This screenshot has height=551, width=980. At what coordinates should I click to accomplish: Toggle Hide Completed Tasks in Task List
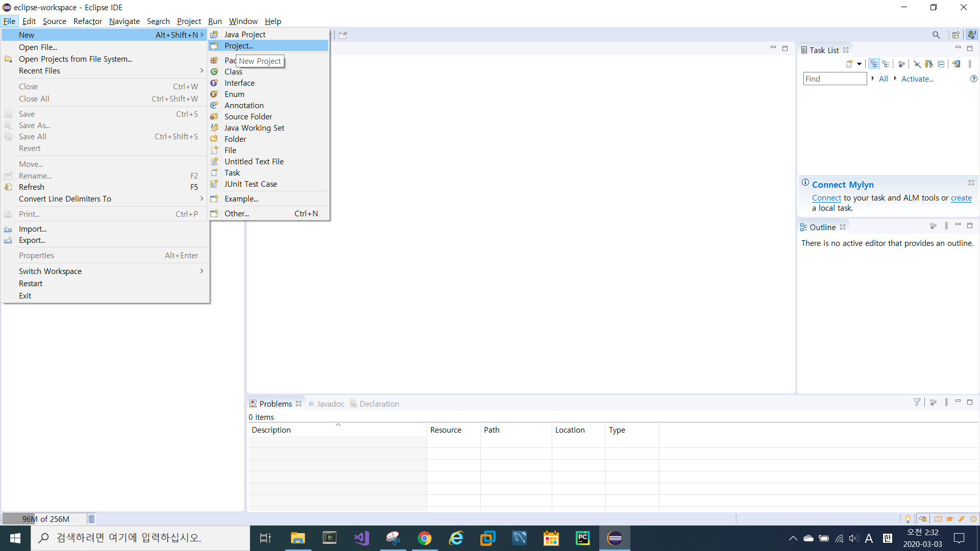tap(917, 64)
